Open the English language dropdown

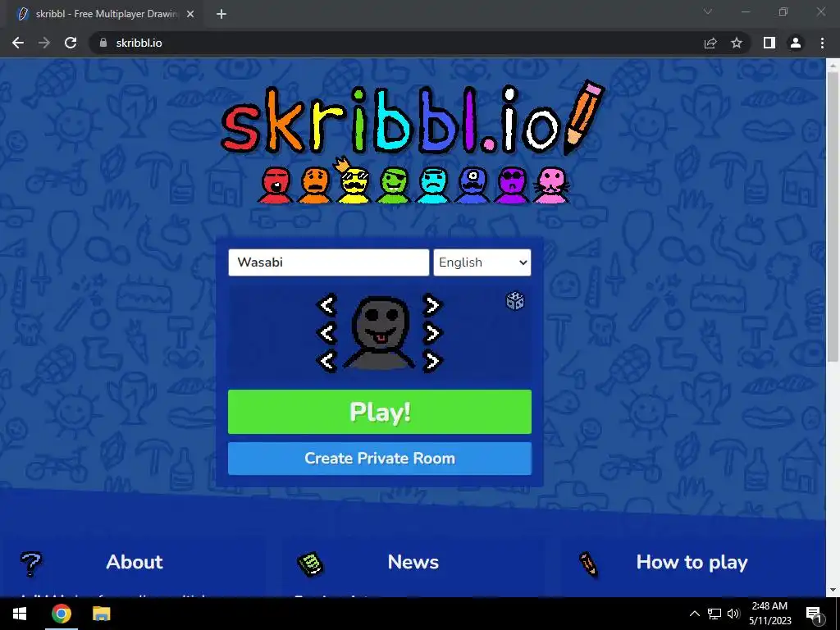[482, 262]
